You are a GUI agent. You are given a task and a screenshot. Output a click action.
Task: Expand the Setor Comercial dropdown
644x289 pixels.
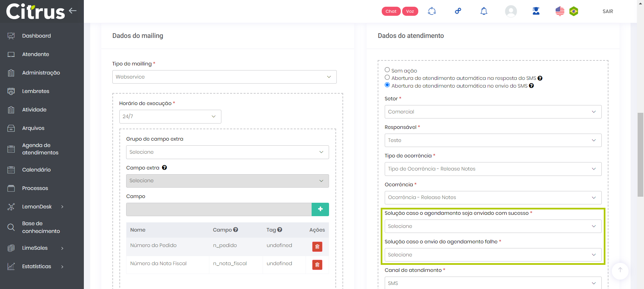tap(493, 112)
